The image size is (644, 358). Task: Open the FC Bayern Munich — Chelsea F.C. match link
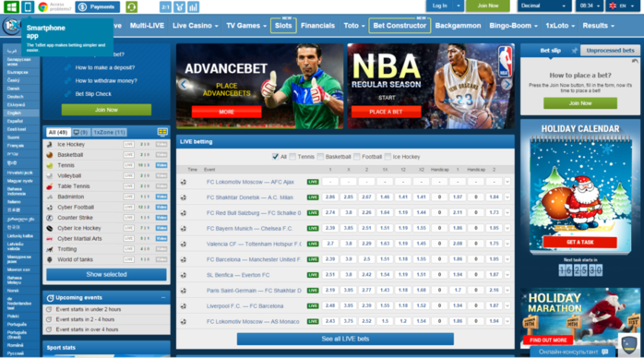(249, 228)
